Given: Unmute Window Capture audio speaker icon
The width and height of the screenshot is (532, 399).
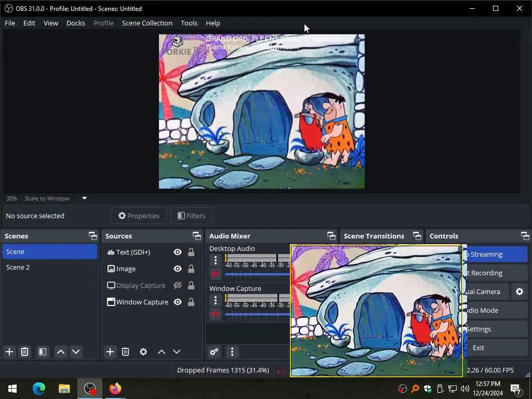Looking at the screenshot, I should coord(215,314).
